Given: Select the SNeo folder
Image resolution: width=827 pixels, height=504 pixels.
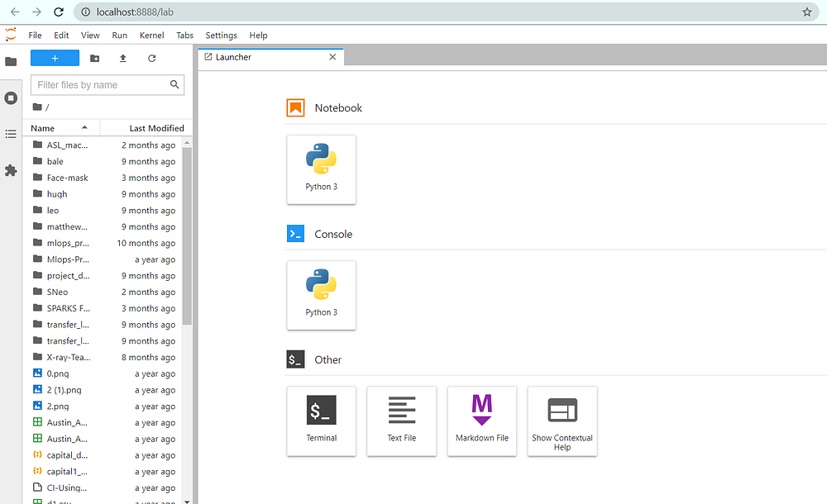Looking at the screenshot, I should pyautogui.click(x=104, y=292).
